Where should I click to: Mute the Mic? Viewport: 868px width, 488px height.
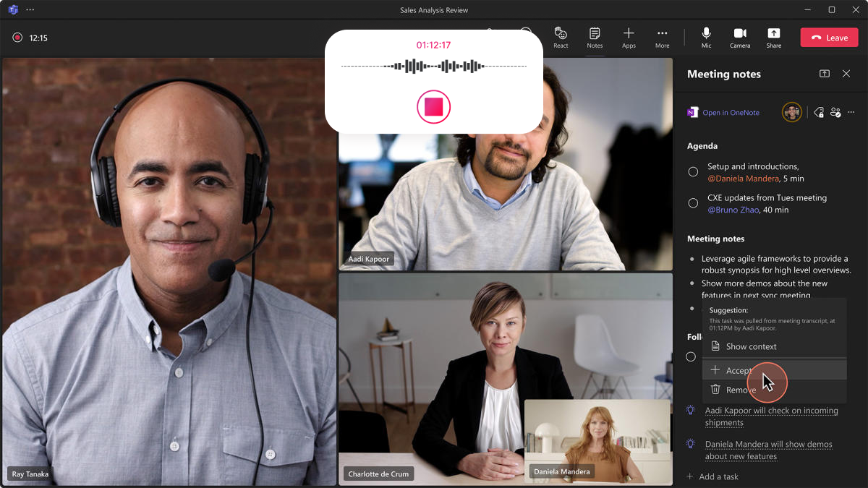coord(706,37)
